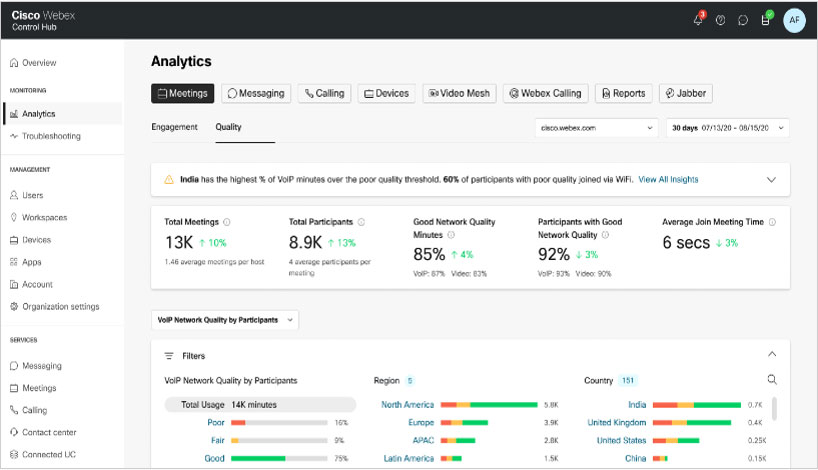This screenshot has height=470, width=818.
Task: Click the help question mark icon
Action: 720,20
